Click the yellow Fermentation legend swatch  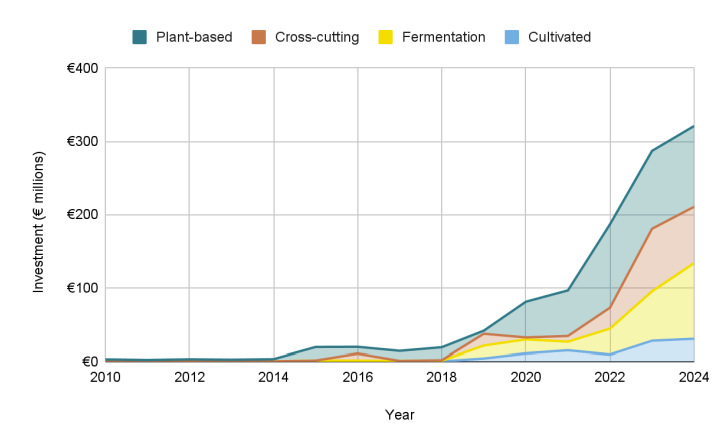click(384, 37)
